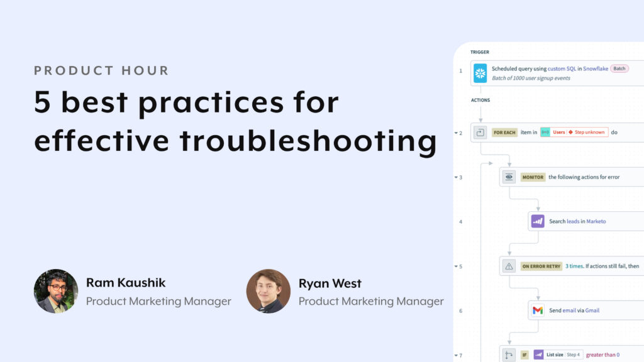This screenshot has height=362, width=644.
Task: Collapse step 7 IF block arrow
Action: 456,356
